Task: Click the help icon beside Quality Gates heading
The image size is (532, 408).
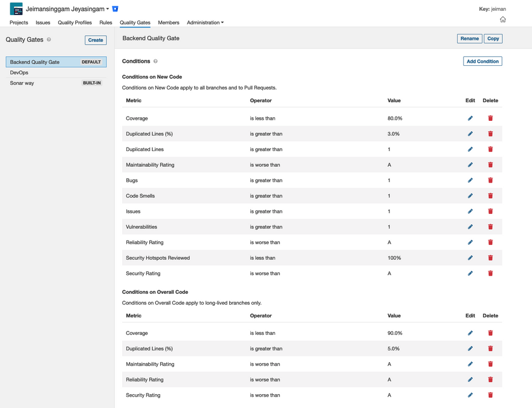Action: 49,40
